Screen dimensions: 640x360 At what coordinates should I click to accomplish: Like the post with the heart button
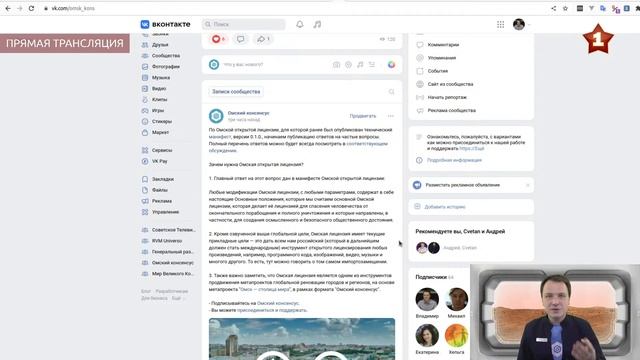coord(218,39)
